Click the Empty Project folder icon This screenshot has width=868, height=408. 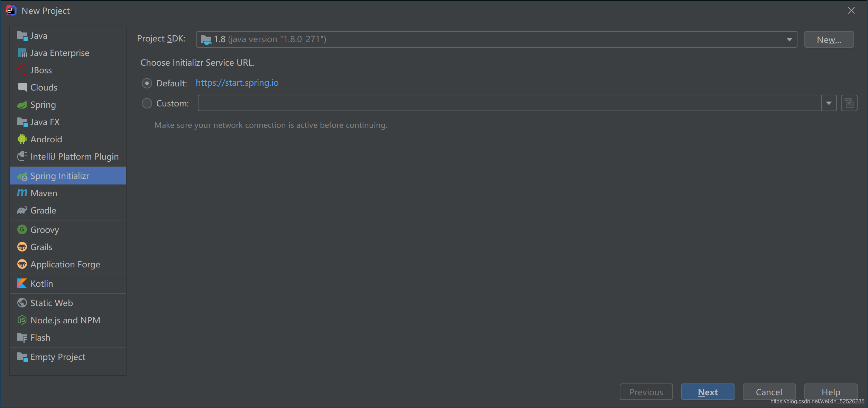[22, 357]
